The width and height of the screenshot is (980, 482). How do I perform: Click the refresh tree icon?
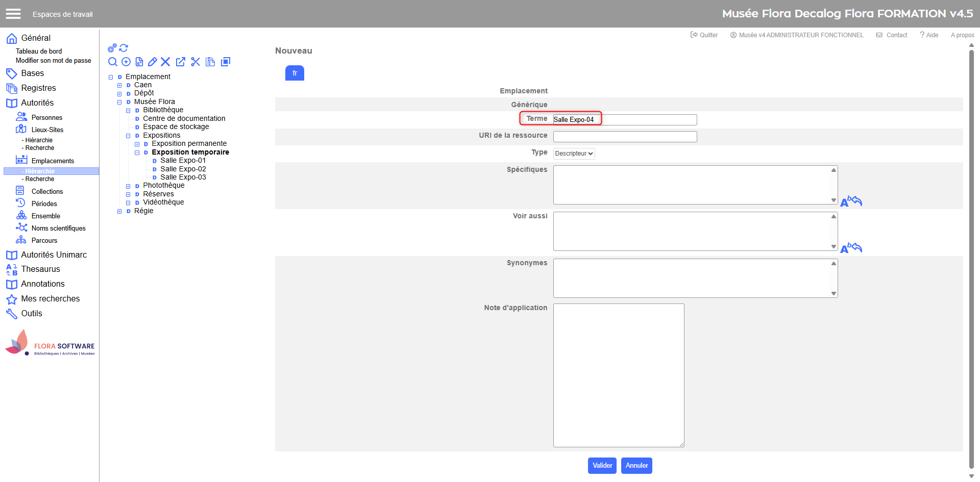point(124,48)
